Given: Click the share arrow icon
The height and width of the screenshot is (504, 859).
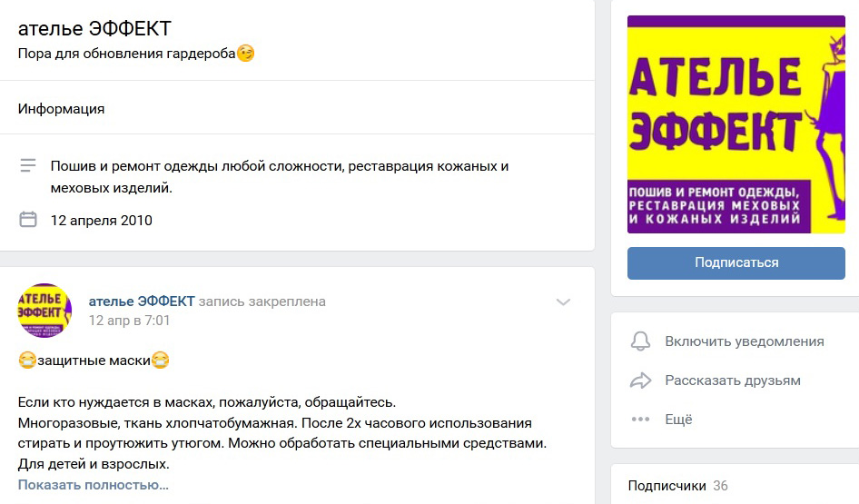Looking at the screenshot, I should point(641,380).
